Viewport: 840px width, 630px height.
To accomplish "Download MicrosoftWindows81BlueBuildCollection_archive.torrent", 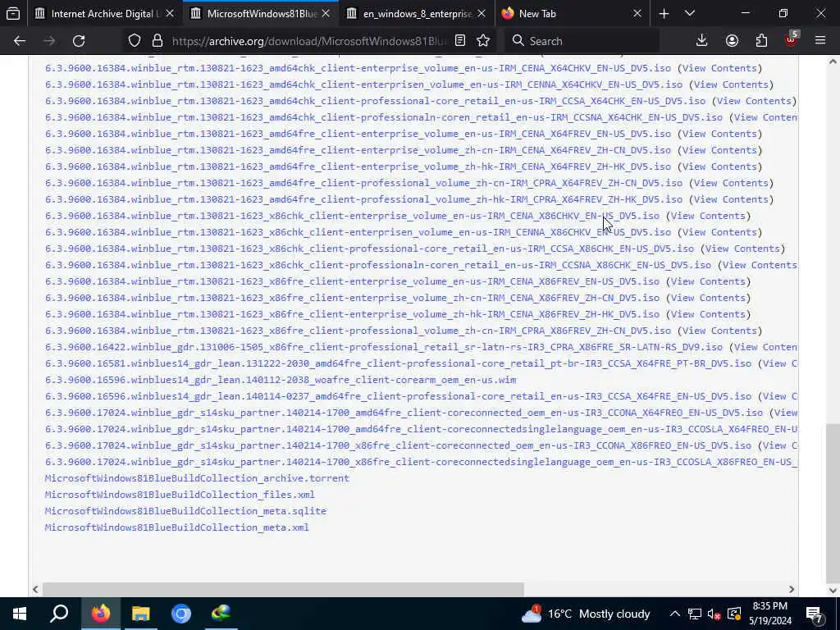I will pyautogui.click(x=197, y=478).
